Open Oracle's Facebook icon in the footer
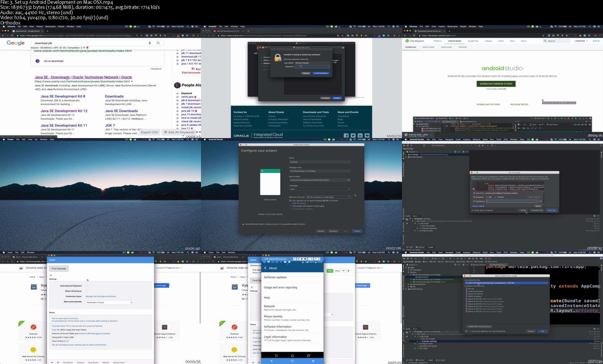This screenshot has width=603, height=364. 346,136
